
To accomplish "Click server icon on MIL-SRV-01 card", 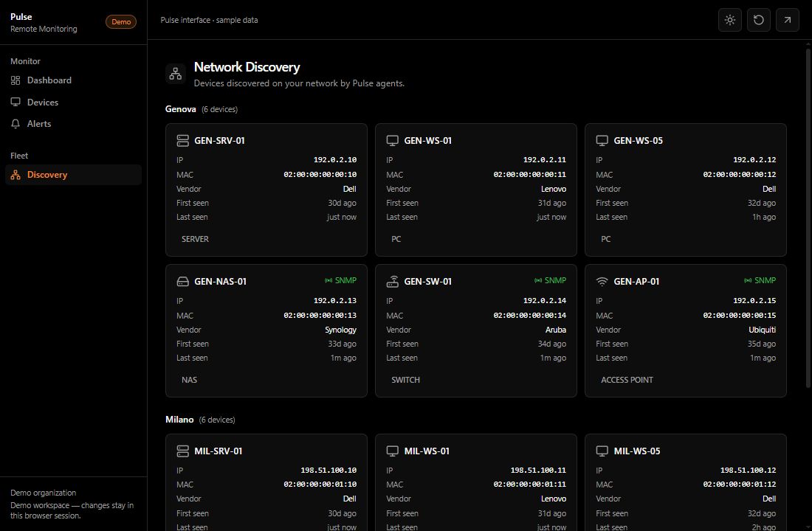I will pos(183,451).
